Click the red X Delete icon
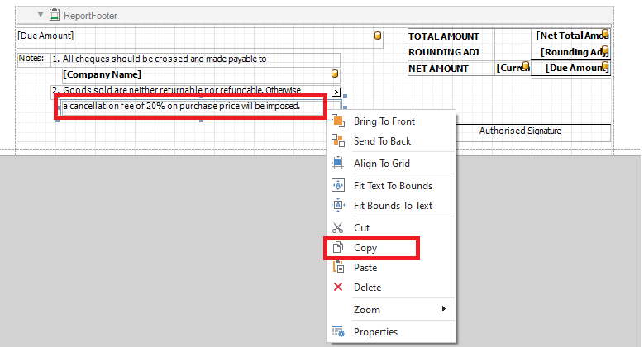 pos(338,287)
